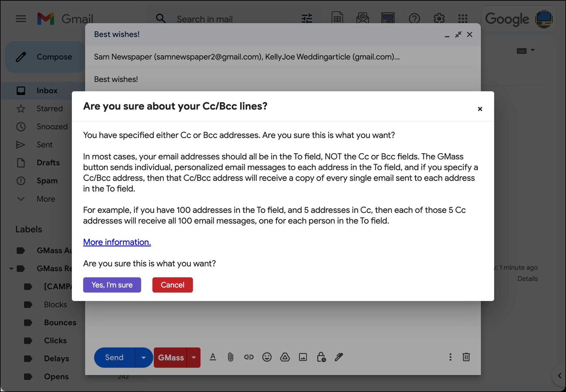This screenshot has height=392, width=566.
Task: Collapse GMass Reports label arrow
Action: tap(11, 269)
